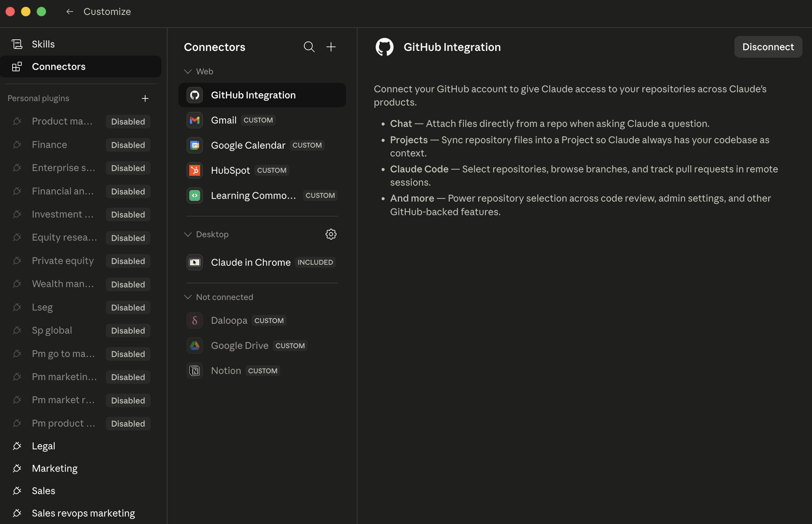Viewport: 812px width, 524px height.
Task: Click the Disabled badge for Product management plugin
Action: point(128,121)
